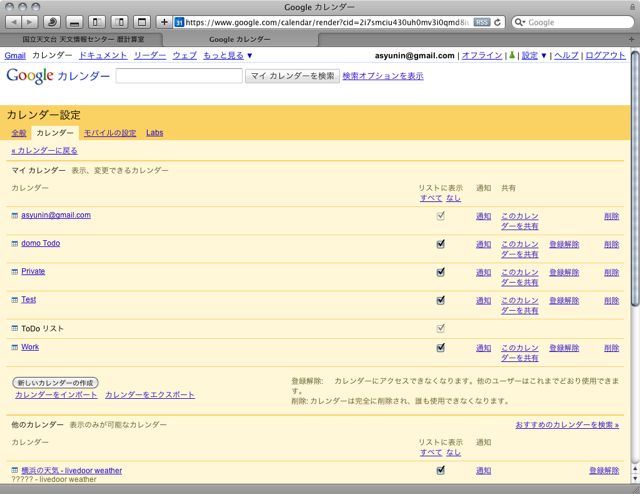This screenshot has height=494, width=640.
Task: Click おすすめのカレンダーを検索 link
Action: (567, 425)
